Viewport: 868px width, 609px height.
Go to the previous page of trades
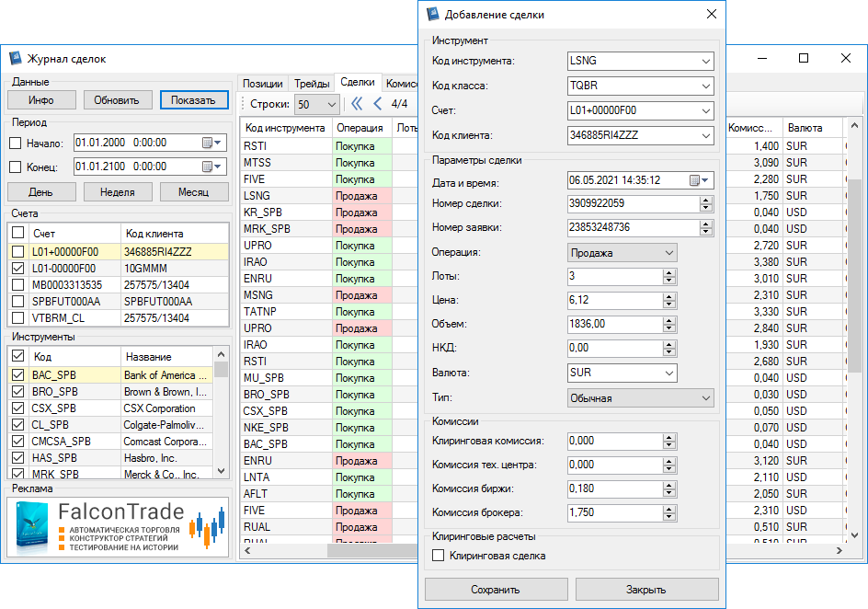[378, 104]
